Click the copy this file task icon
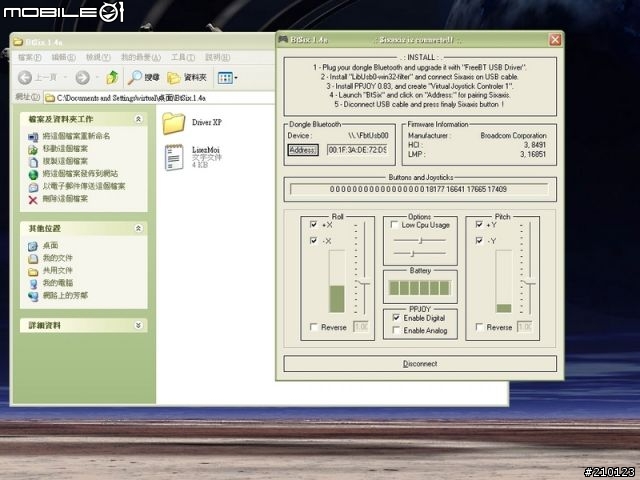 click(x=33, y=162)
